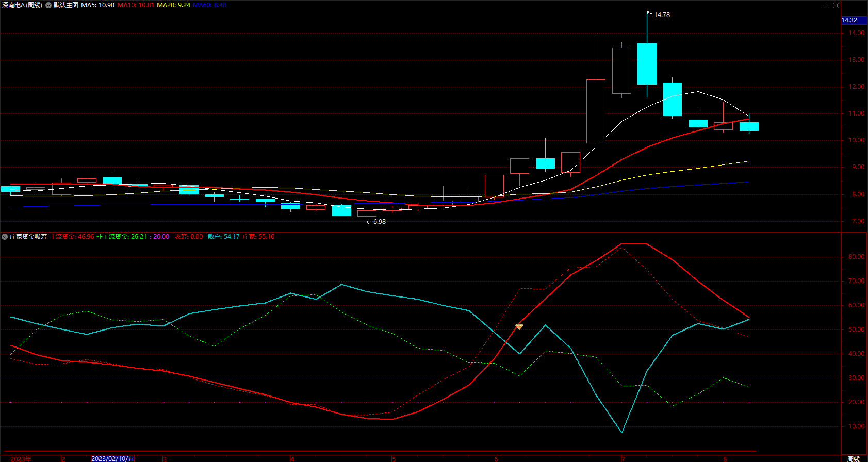
Task: Click the orange diamond signal marker
Action: [x=519, y=327]
